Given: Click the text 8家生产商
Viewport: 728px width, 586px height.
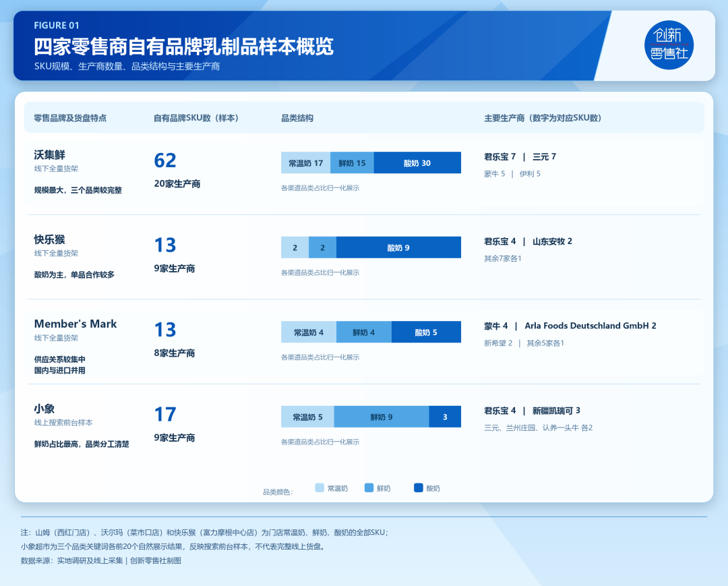Looking at the screenshot, I should [x=175, y=353].
